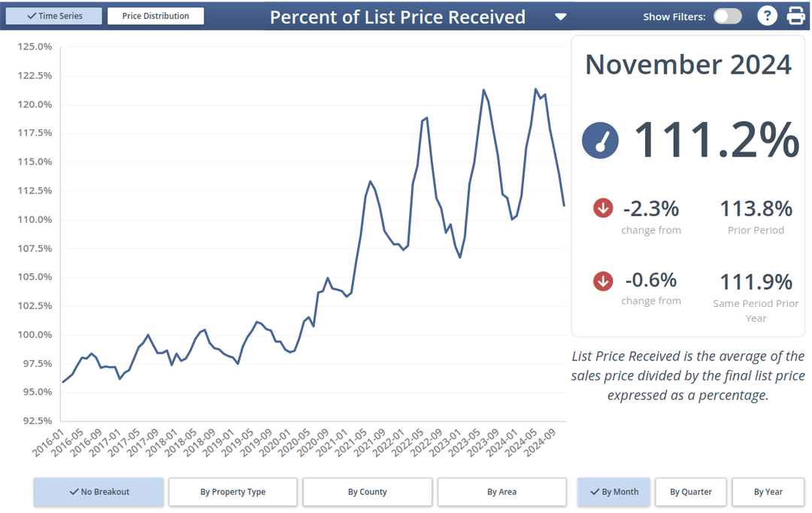
Task: Click the help question mark icon
Action: click(766, 16)
